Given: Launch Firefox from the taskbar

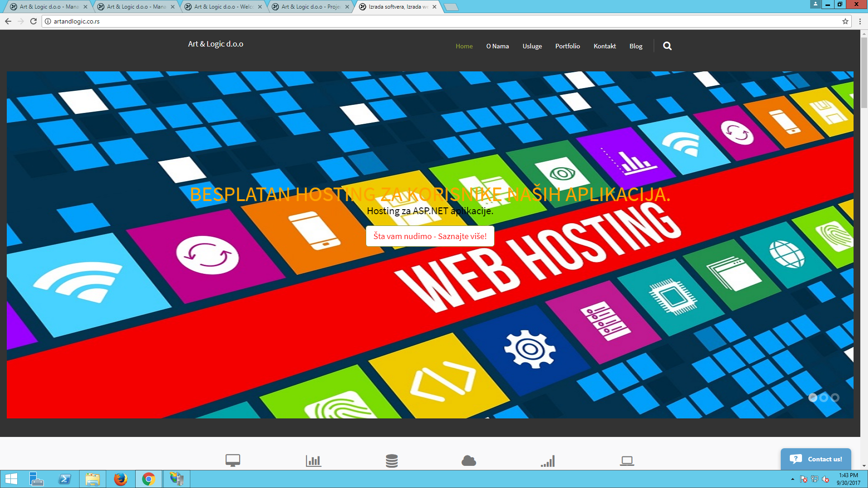Looking at the screenshot, I should click(121, 479).
